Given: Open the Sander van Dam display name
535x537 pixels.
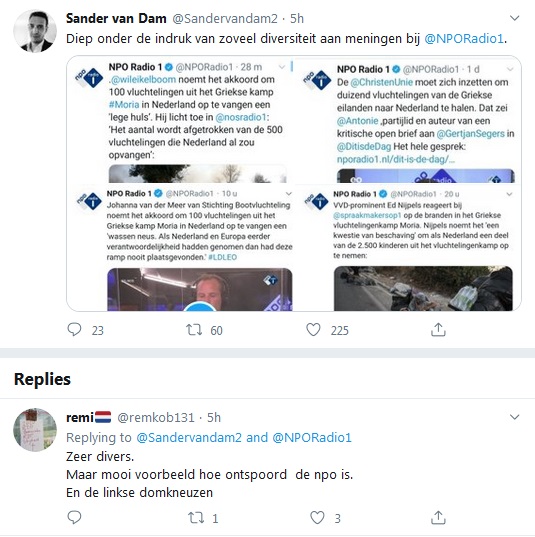Looking at the screenshot, I should (x=116, y=18).
